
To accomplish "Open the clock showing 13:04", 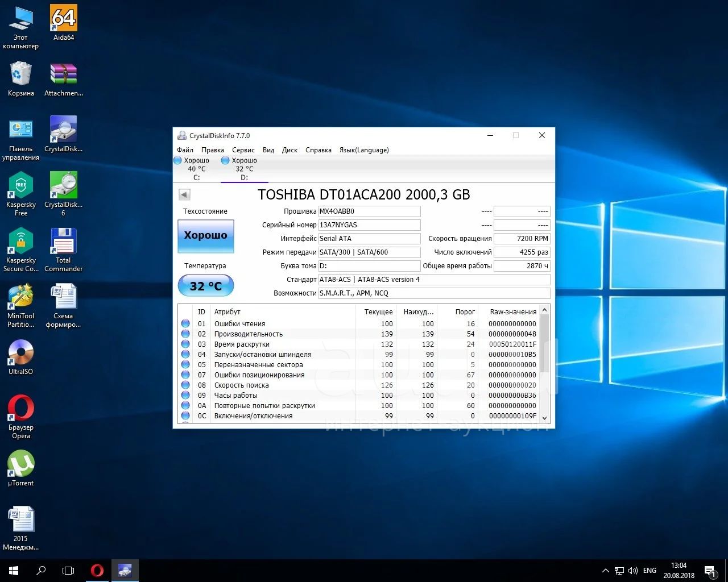I will 679,571.
